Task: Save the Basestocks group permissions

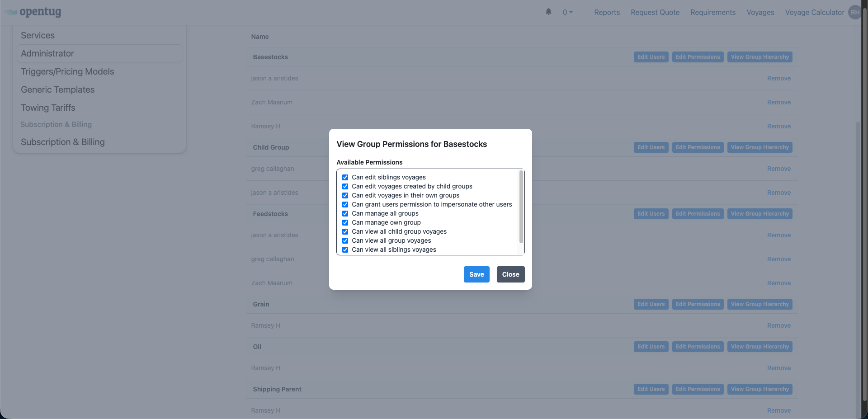Action: click(x=476, y=274)
